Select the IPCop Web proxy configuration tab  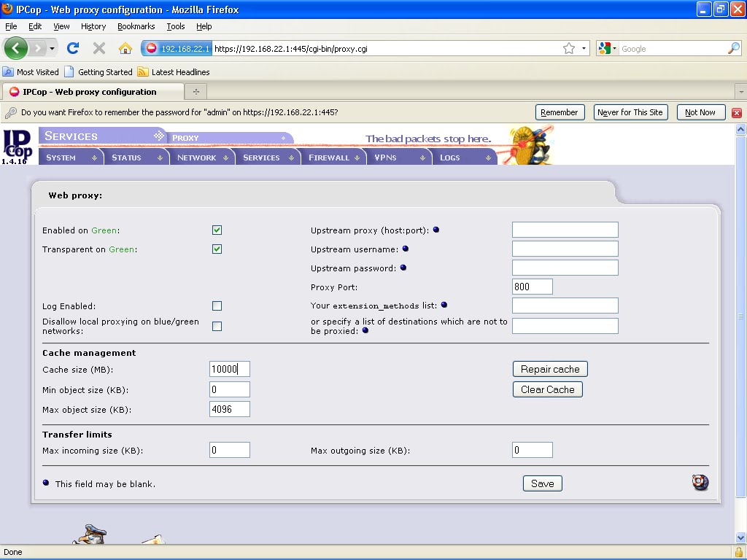(93, 91)
